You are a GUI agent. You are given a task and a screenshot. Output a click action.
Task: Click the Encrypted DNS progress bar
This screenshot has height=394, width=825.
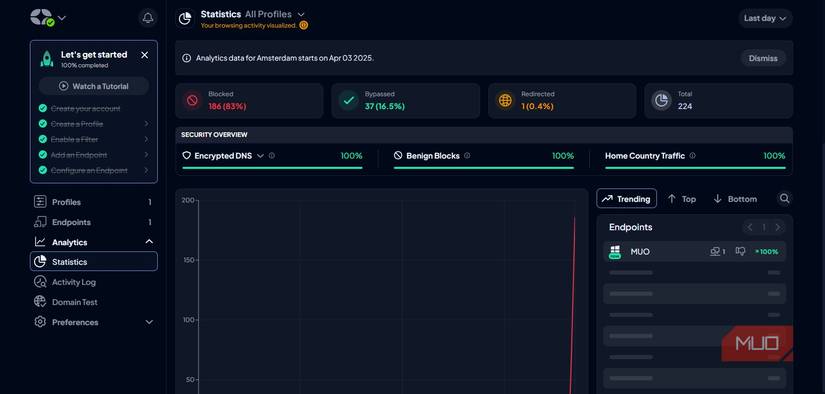[273, 168]
